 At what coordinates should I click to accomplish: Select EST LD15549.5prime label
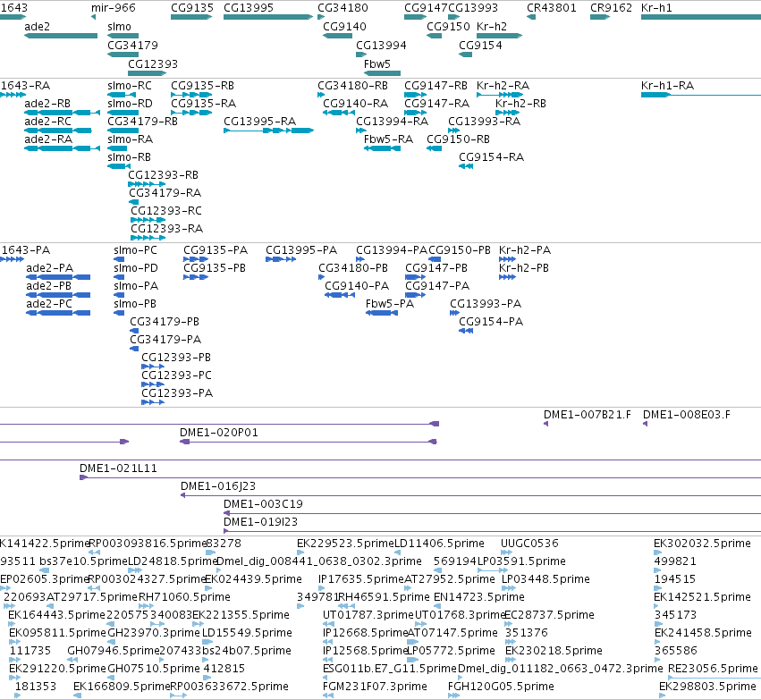247,633
